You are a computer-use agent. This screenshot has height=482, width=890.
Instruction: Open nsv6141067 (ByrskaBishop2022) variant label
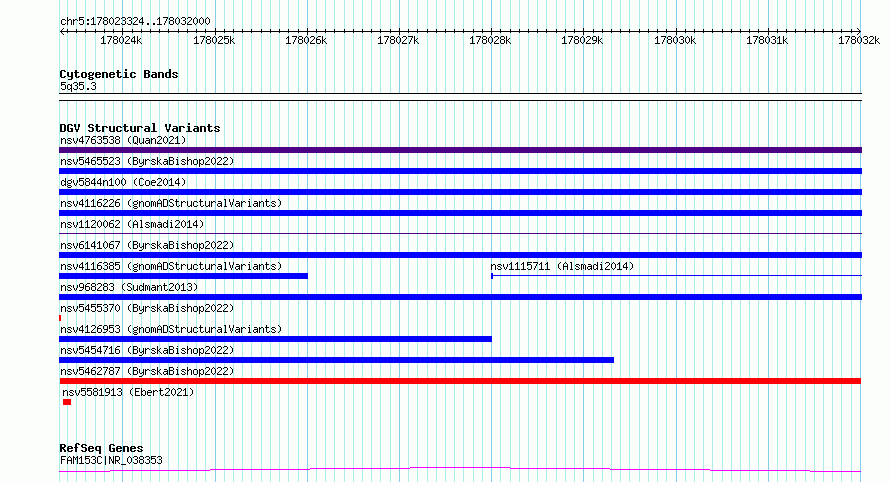147,245
